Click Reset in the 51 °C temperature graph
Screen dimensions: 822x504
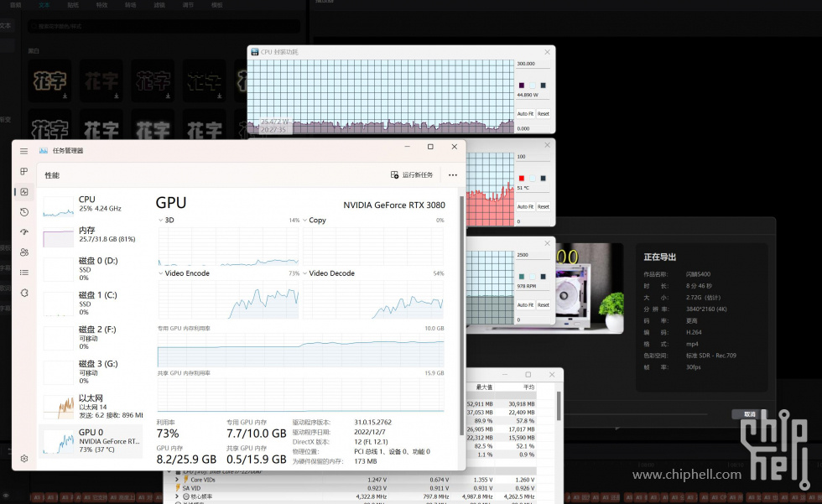coord(544,206)
